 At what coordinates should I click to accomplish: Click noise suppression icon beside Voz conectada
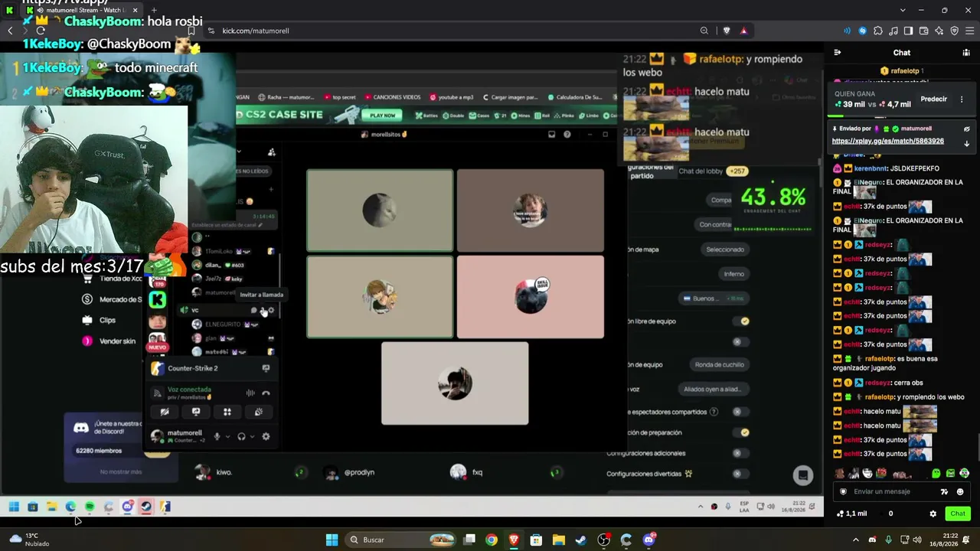tap(250, 393)
